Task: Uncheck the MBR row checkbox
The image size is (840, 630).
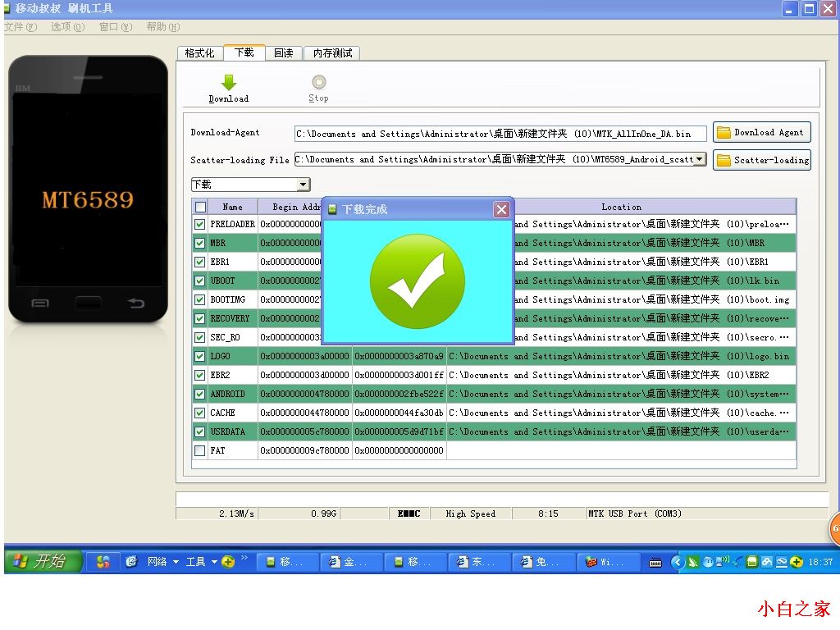Action: [x=200, y=243]
